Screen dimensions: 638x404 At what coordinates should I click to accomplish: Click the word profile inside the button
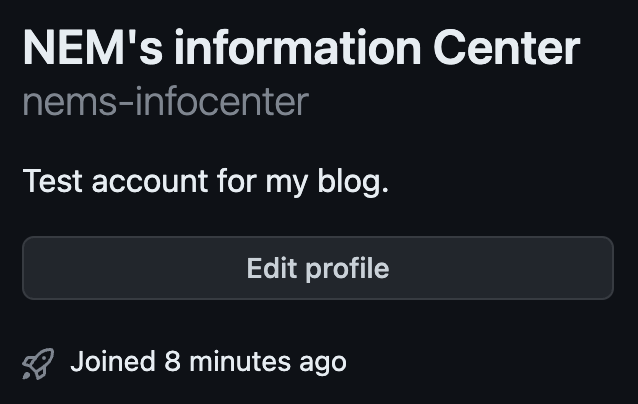[347, 269]
